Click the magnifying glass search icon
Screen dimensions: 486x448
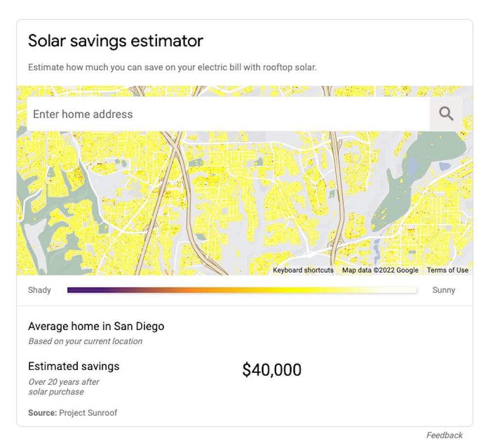point(446,114)
